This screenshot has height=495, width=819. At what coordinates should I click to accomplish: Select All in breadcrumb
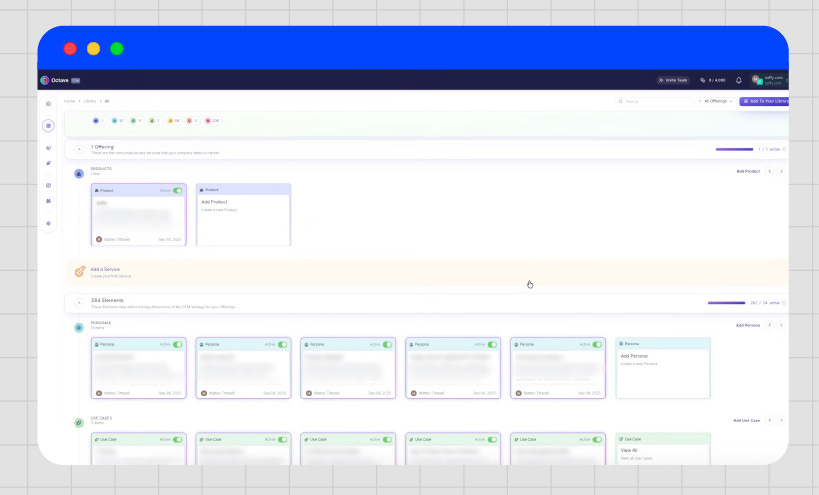point(107,101)
